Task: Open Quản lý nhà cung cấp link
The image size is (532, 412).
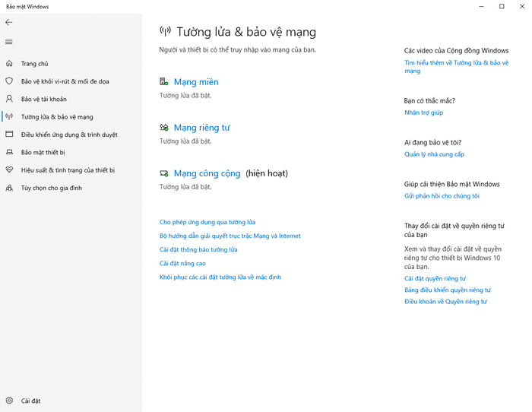Action: pyautogui.click(x=434, y=154)
